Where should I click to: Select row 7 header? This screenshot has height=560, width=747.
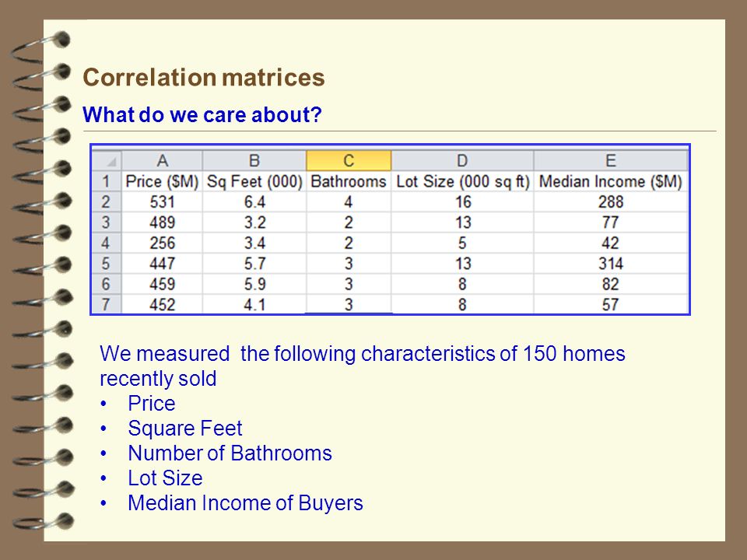pos(107,304)
